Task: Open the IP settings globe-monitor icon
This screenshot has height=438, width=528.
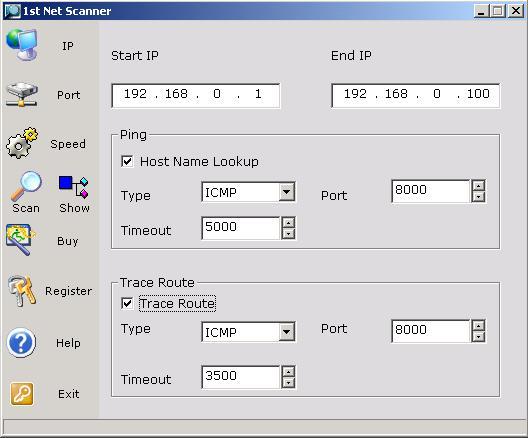Action: click(x=22, y=45)
